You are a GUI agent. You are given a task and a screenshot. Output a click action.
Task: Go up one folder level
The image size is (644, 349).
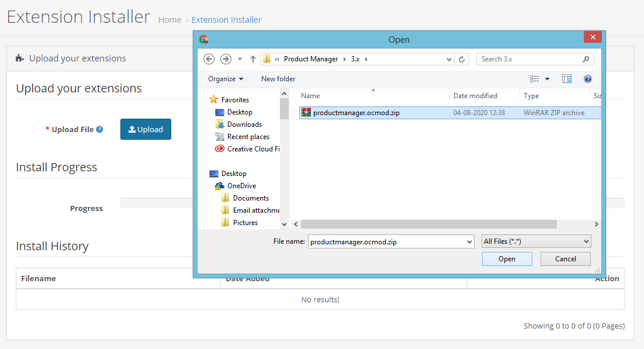(x=253, y=59)
